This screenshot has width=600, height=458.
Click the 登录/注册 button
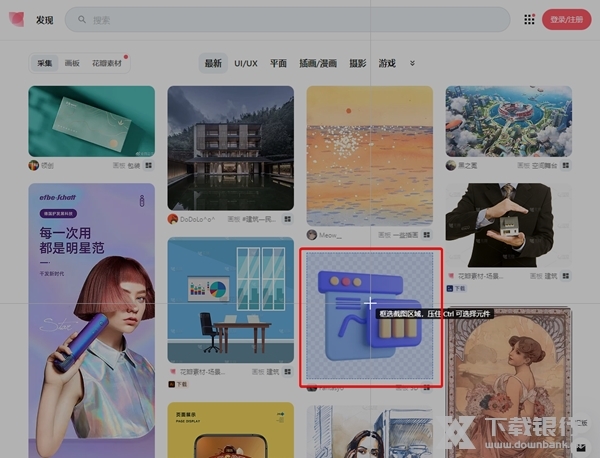click(x=566, y=20)
